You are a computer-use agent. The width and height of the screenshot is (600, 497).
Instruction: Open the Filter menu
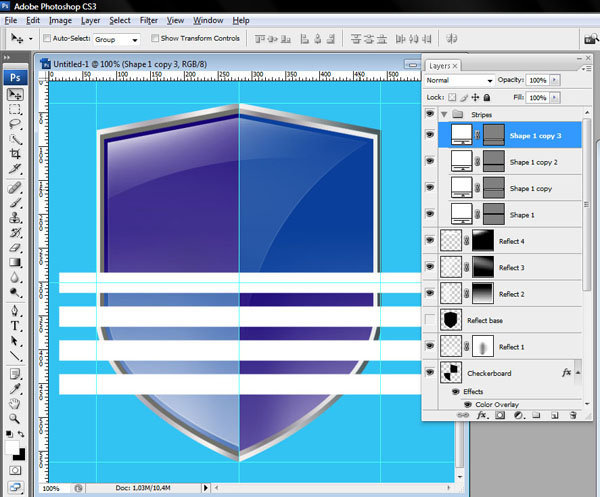[149, 20]
